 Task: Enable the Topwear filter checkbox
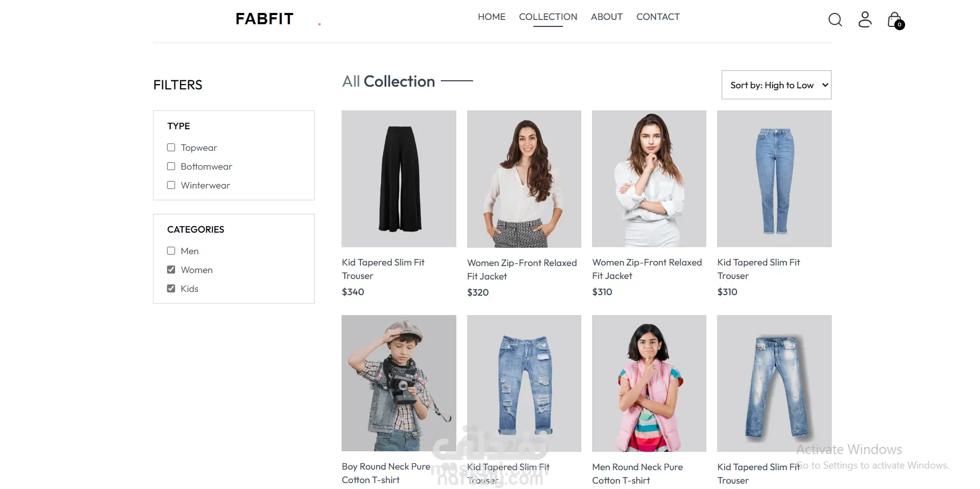(x=171, y=148)
